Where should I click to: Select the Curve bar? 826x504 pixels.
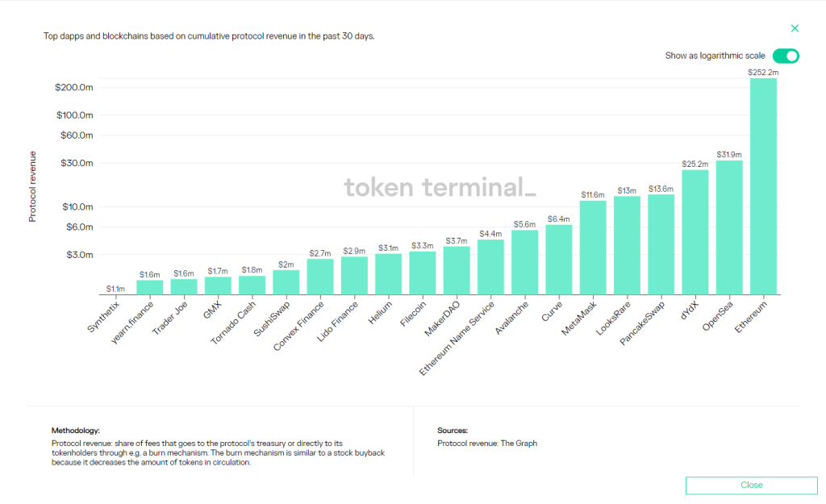(x=558, y=260)
